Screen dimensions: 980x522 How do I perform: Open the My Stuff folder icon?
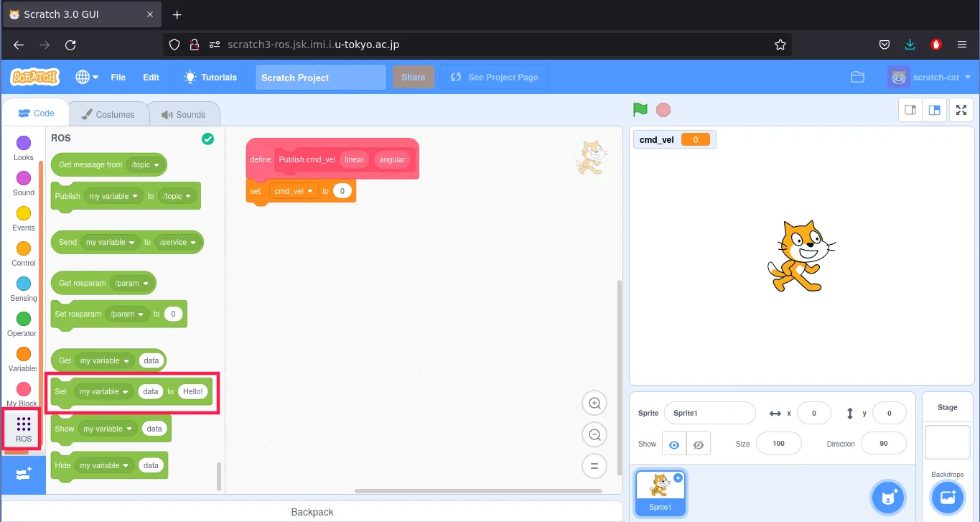click(x=857, y=78)
